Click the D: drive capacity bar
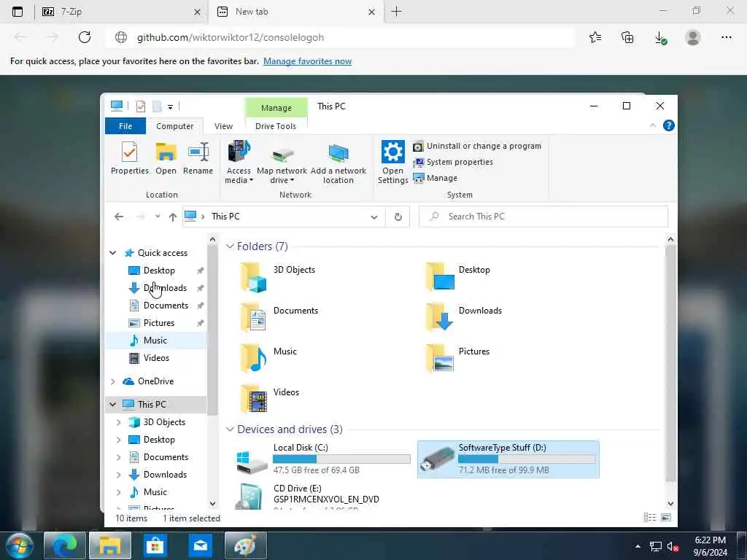This screenshot has height=560, width=747. (527, 459)
